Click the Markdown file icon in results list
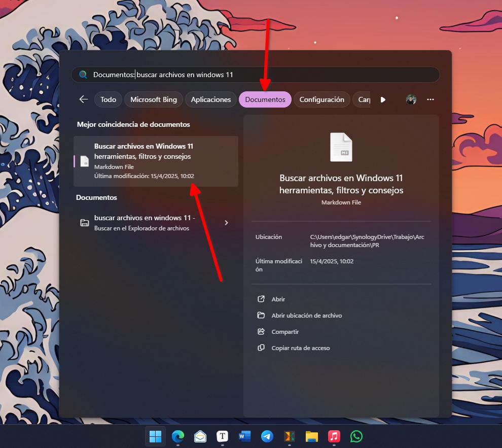The image size is (502, 448). pyautogui.click(x=85, y=161)
